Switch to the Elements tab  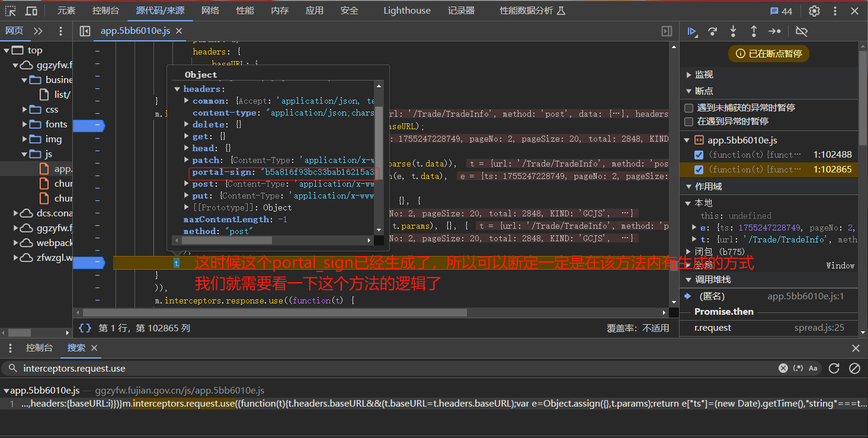(x=66, y=11)
